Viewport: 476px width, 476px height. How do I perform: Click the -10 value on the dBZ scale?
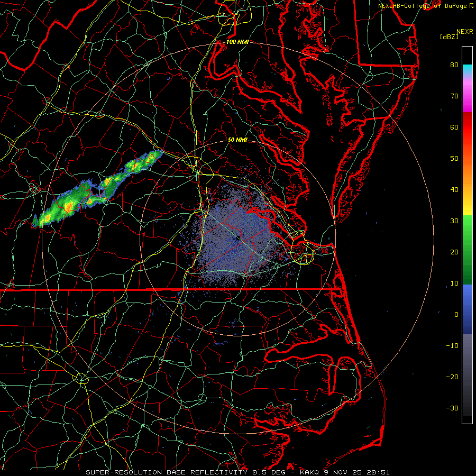(452, 346)
